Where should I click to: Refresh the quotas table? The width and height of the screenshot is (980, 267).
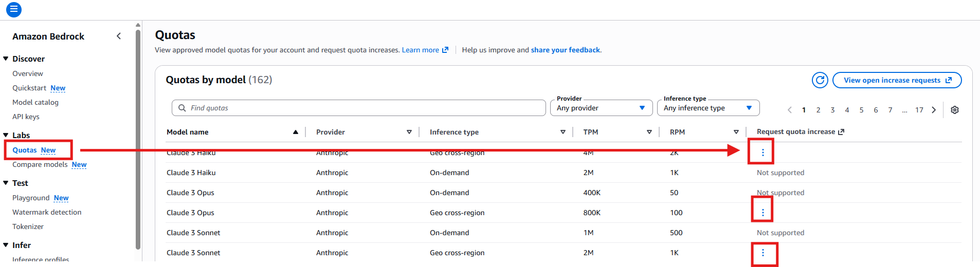[820, 80]
